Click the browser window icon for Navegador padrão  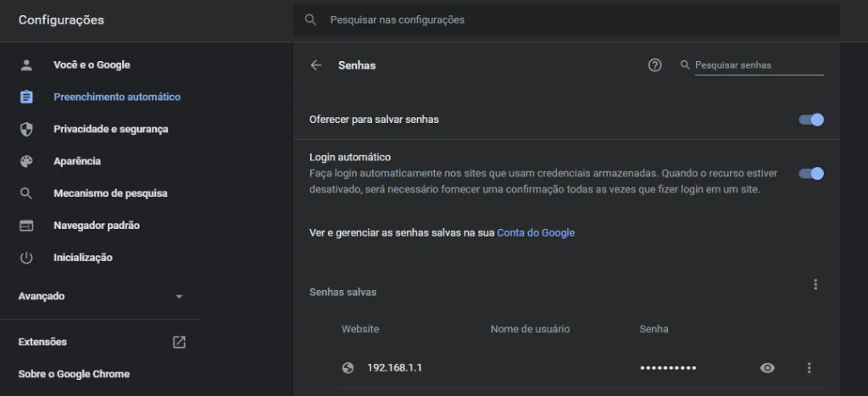click(26, 226)
